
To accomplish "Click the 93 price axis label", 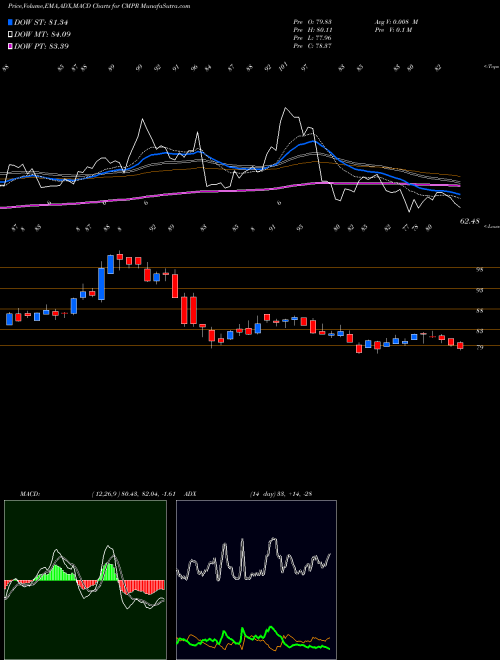I will [x=479, y=290].
